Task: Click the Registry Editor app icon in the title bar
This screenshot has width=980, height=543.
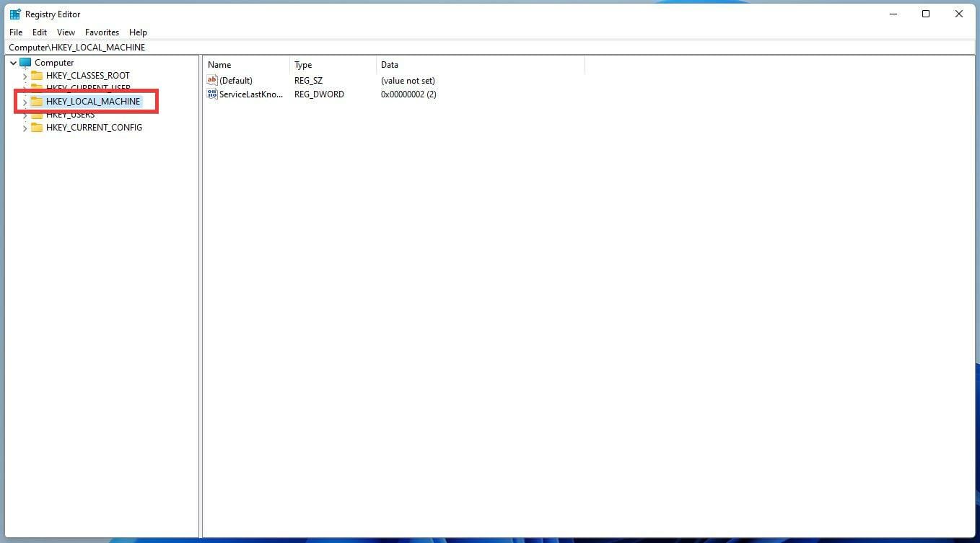Action: click(14, 14)
